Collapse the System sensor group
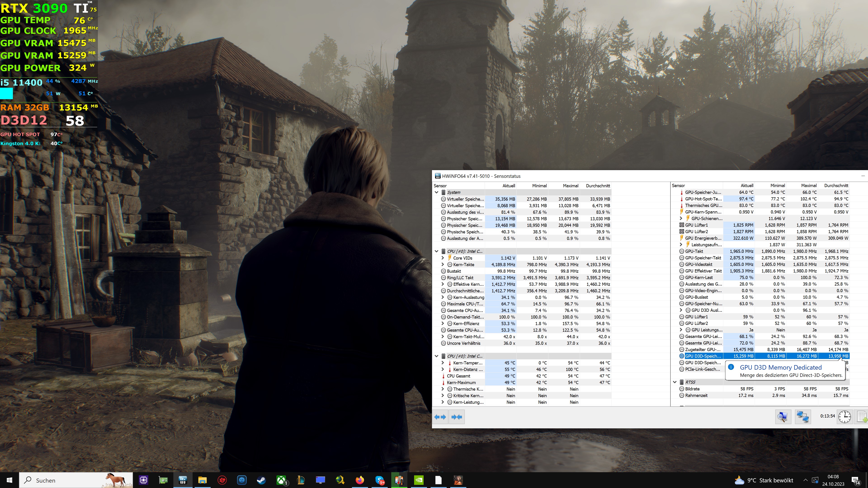868x488 pixels. (x=437, y=192)
